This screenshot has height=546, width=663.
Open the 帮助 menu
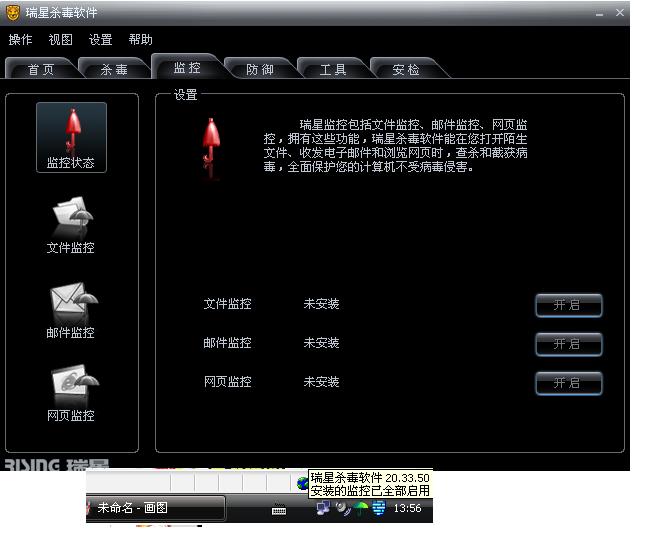[x=140, y=40]
